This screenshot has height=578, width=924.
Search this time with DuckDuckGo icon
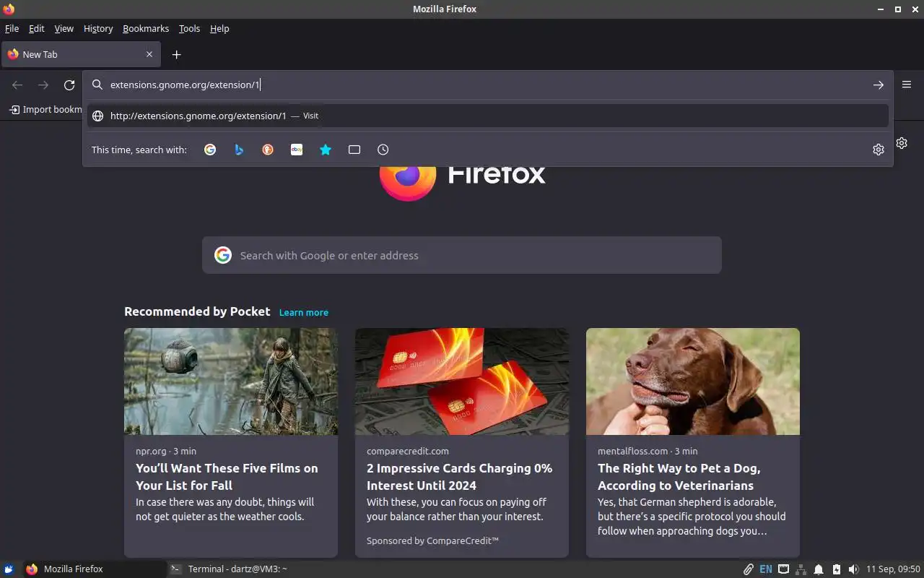(x=268, y=150)
